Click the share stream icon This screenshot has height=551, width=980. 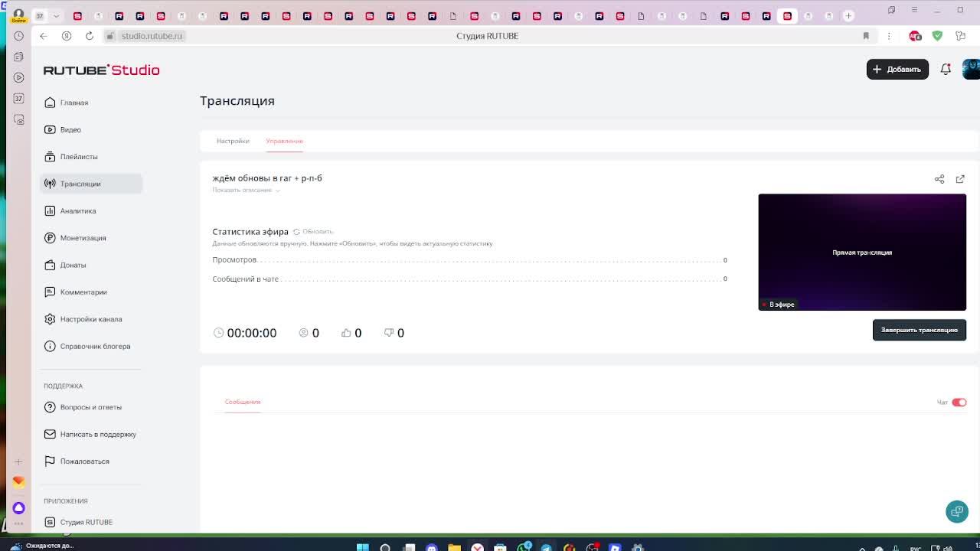coord(939,179)
